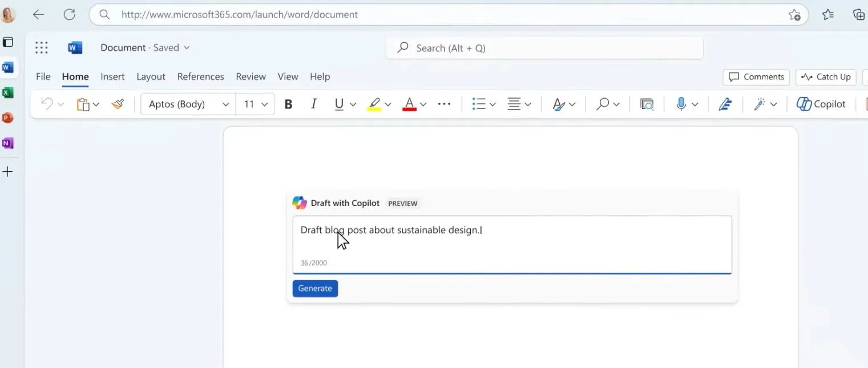
Task: Open Word from the left app sidebar
Action: [8, 68]
